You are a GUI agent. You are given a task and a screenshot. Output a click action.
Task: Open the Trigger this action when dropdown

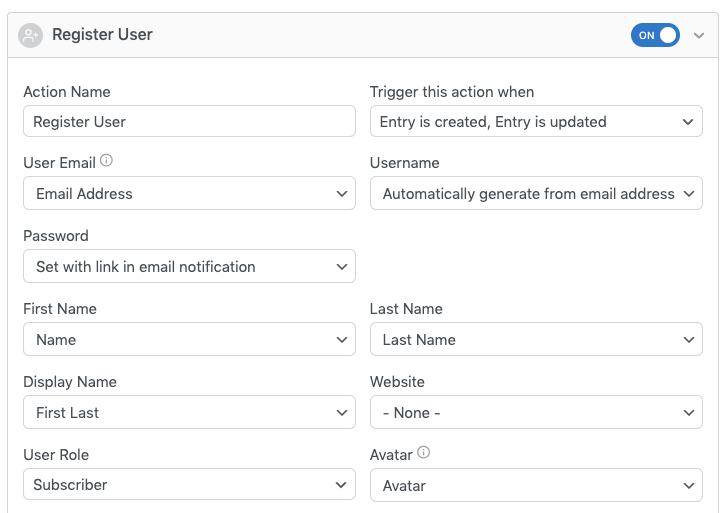(x=536, y=121)
